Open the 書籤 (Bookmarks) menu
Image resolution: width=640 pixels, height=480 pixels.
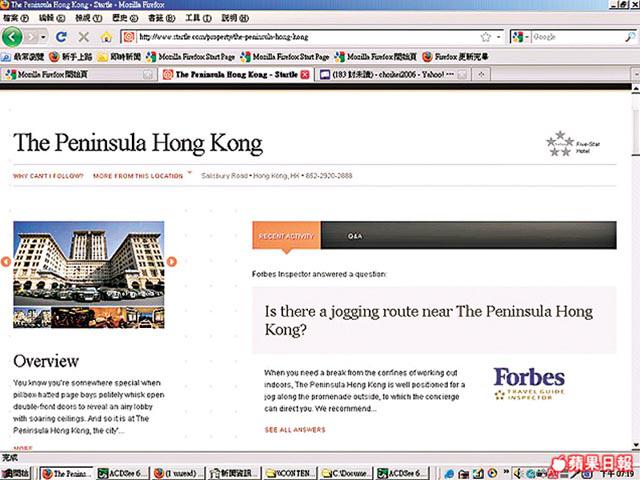162,18
